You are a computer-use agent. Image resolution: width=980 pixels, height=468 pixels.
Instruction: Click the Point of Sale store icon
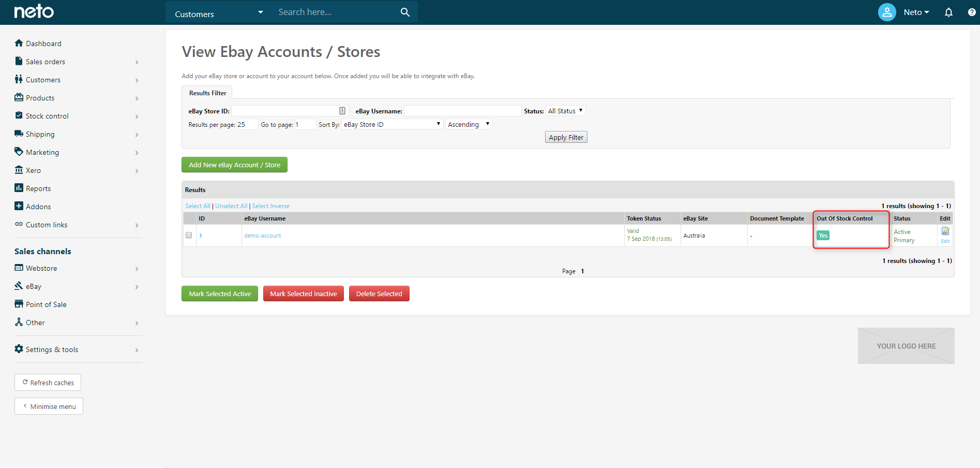click(x=19, y=304)
